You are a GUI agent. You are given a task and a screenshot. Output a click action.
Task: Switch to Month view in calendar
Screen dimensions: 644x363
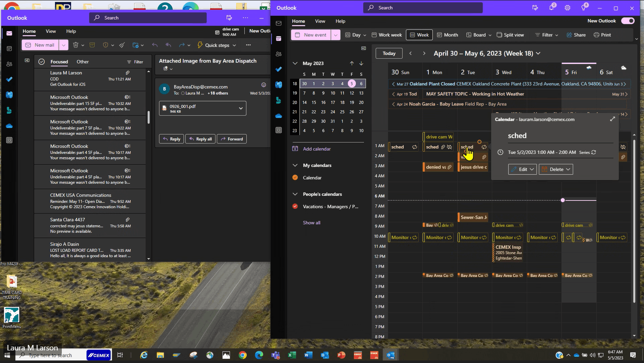[447, 35]
